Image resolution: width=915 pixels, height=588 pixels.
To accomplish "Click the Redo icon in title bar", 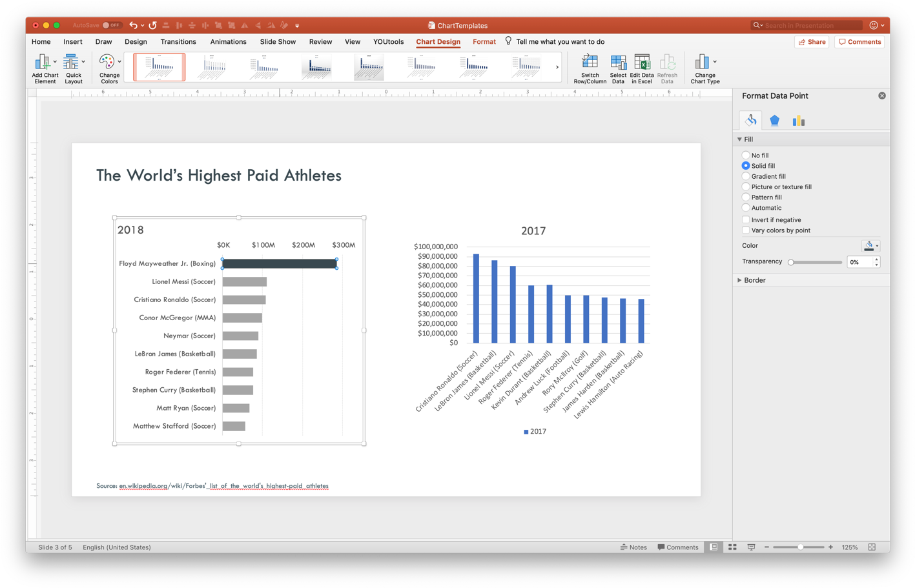I will (152, 25).
